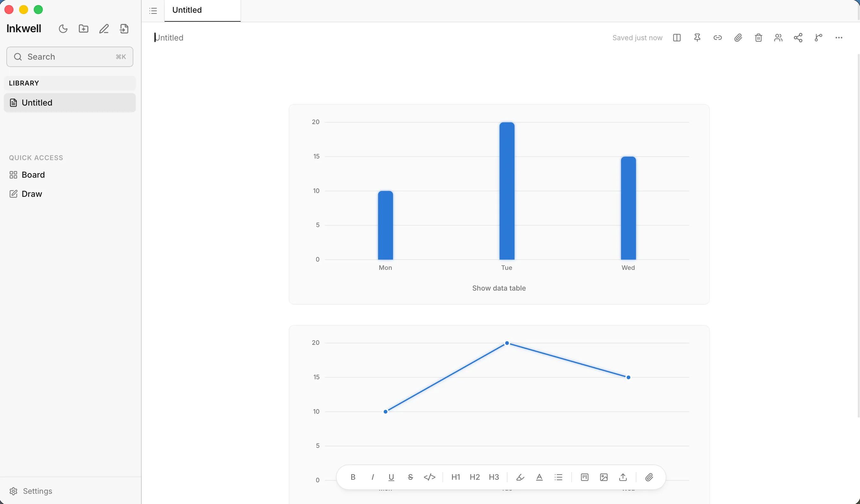Insert an image with the picture icon
The image size is (860, 504).
tap(604, 477)
